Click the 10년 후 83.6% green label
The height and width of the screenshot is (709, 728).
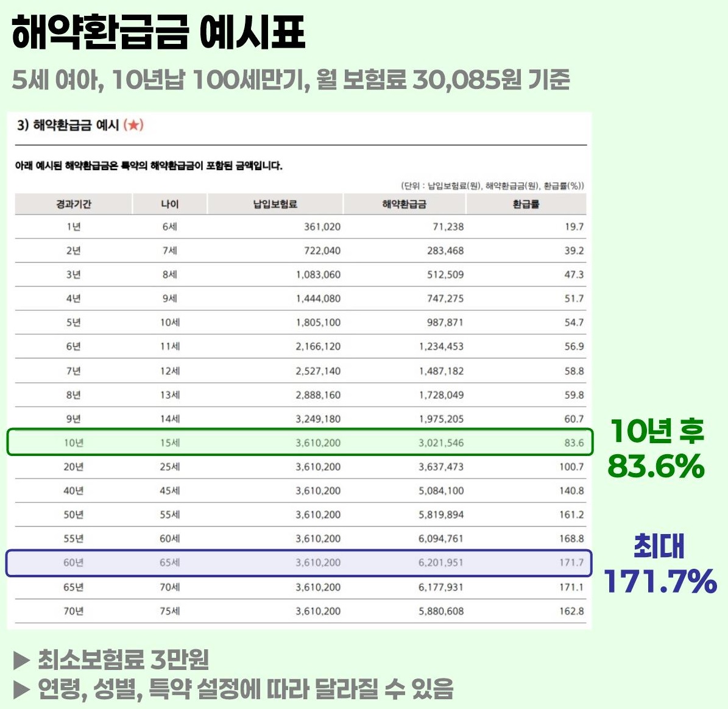[657, 448]
